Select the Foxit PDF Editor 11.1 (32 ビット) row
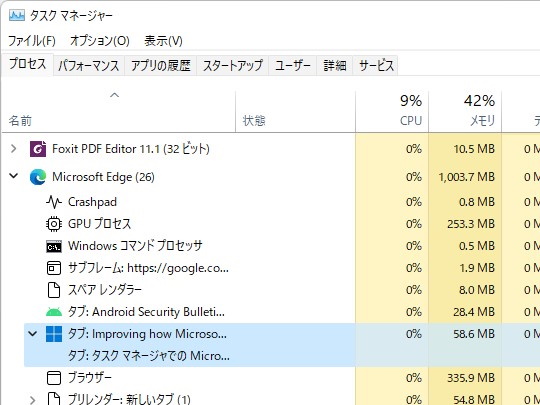This screenshot has height=405, width=540. 271,149
